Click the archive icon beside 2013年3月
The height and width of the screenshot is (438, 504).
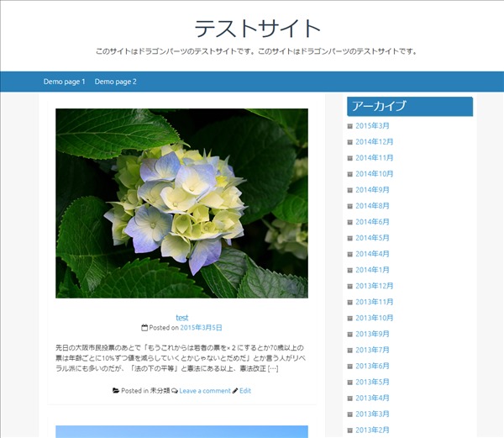click(350, 414)
